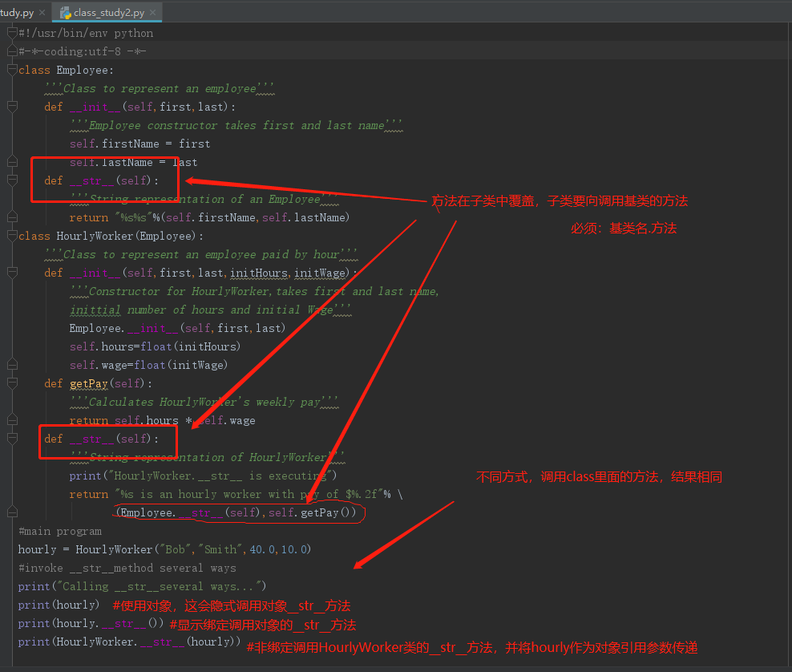Fold the HourlyWorker __init__ method gutter marker
792x672 pixels.
tap(13, 273)
